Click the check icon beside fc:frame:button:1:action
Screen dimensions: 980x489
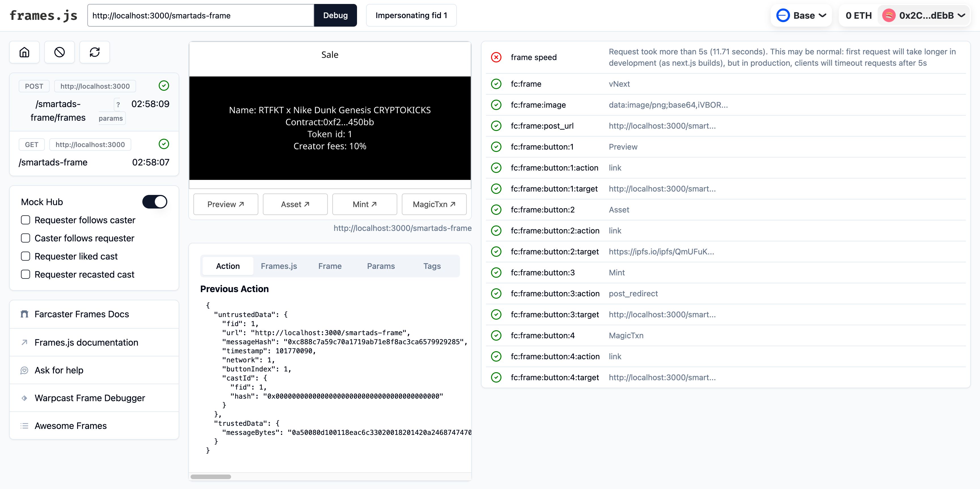(x=496, y=167)
